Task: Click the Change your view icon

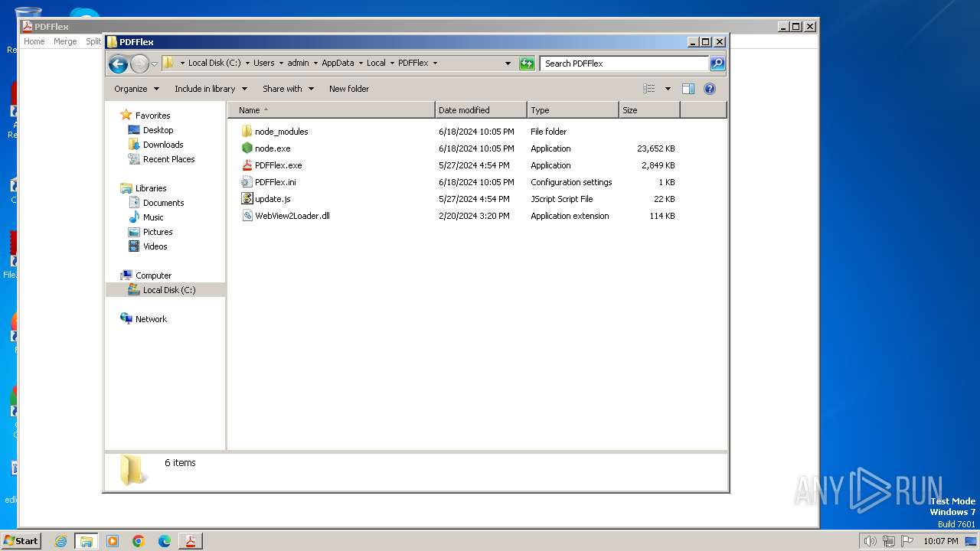Action: click(649, 89)
